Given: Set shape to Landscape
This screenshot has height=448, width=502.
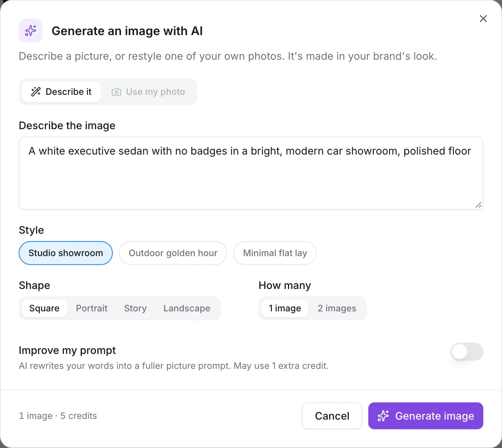Looking at the screenshot, I should [187, 308].
